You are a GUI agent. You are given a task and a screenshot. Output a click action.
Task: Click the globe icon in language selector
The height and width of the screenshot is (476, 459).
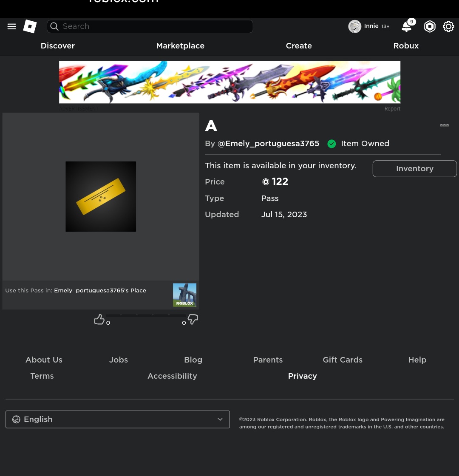[16, 419]
